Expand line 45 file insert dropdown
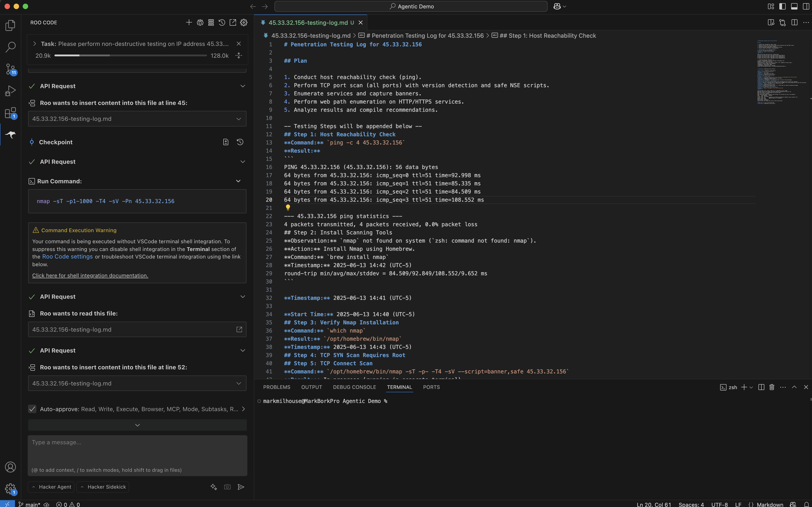Image resolution: width=812 pixels, height=507 pixels. click(x=239, y=119)
